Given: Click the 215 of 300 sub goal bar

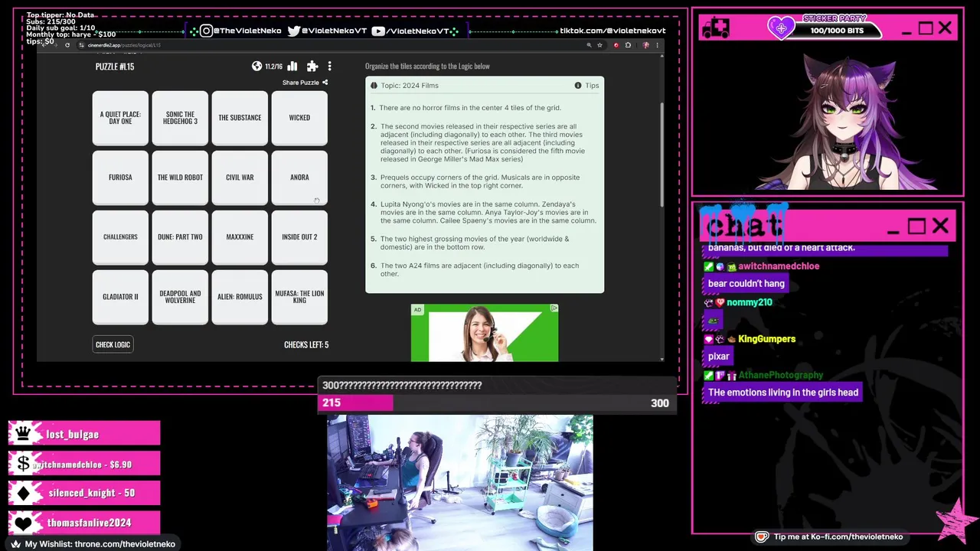Looking at the screenshot, I should click(x=498, y=403).
